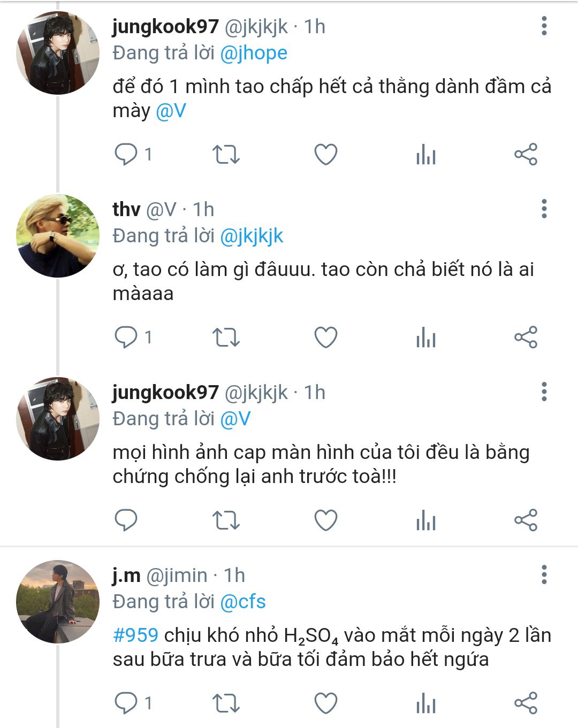
Task: Retweet jungkook97's court evidence tweet
Action: (226, 520)
